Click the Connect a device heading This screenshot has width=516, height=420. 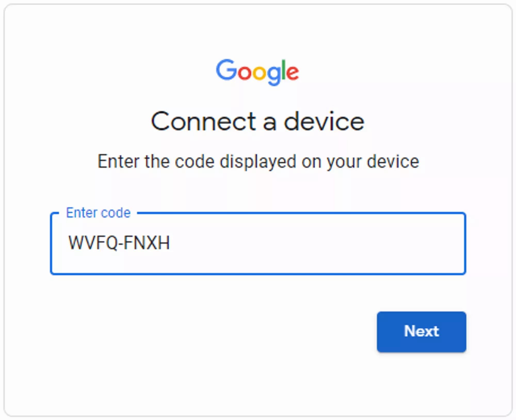(x=258, y=121)
